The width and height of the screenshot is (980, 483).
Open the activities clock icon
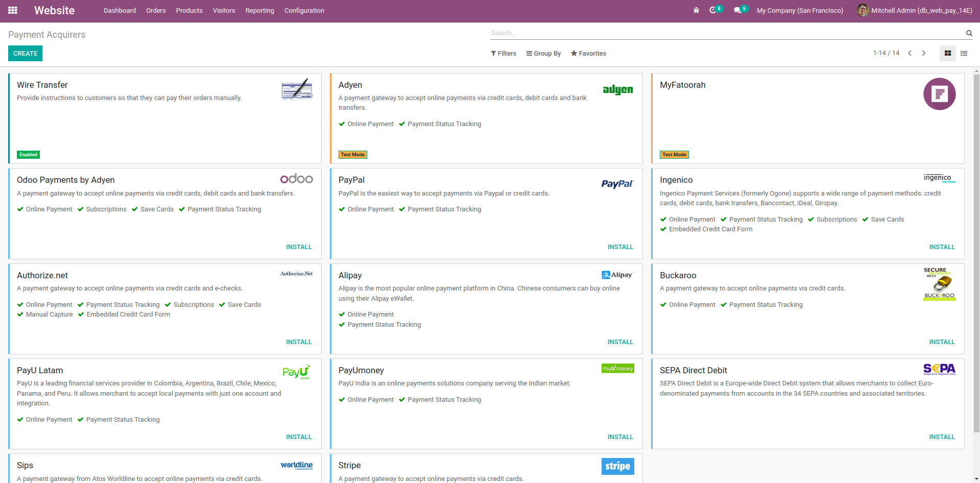coord(713,10)
